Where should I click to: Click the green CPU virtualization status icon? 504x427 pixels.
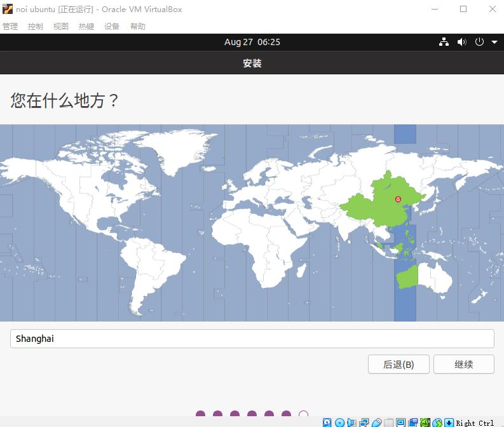[425, 423]
